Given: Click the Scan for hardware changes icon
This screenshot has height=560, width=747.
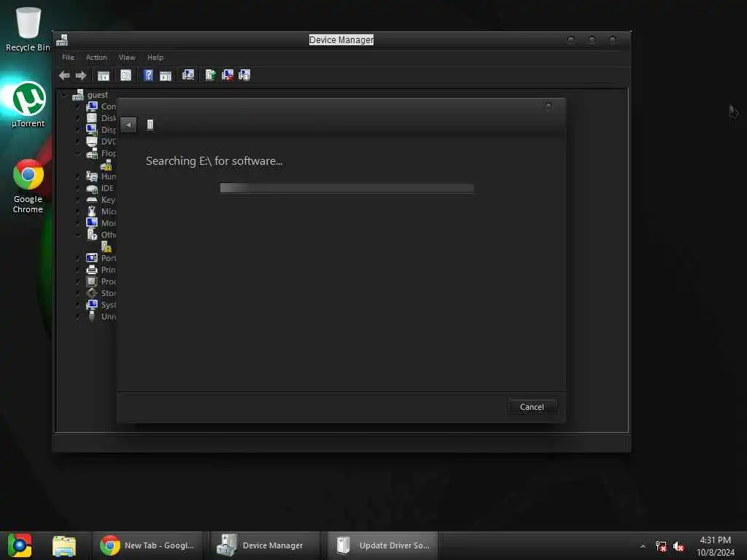Looking at the screenshot, I should pos(188,75).
